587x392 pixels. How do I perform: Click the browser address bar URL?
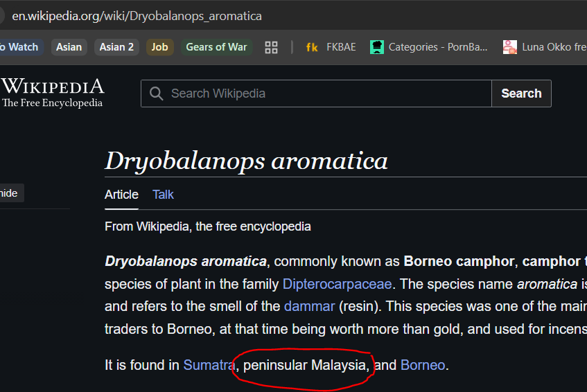pyautogui.click(x=137, y=15)
